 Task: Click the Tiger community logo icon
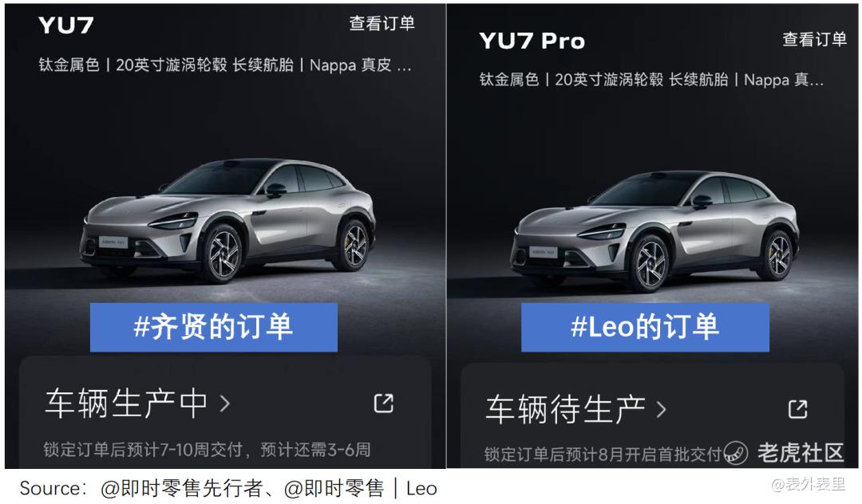pyautogui.click(x=735, y=453)
